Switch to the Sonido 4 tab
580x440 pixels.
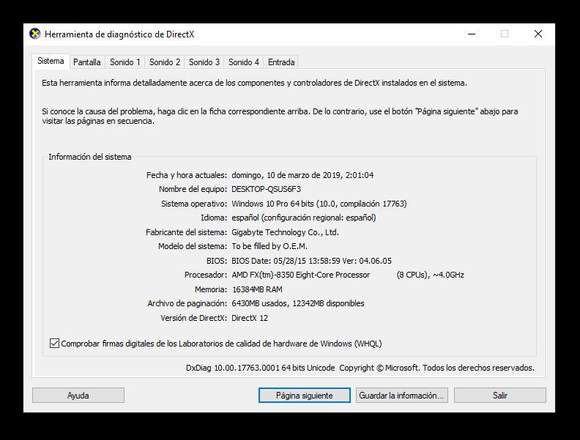tap(244, 62)
